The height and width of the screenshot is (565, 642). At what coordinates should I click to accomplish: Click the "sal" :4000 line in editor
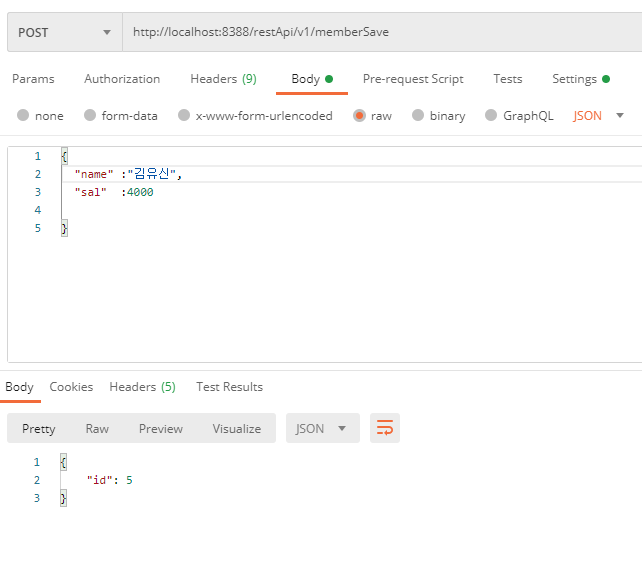point(114,192)
